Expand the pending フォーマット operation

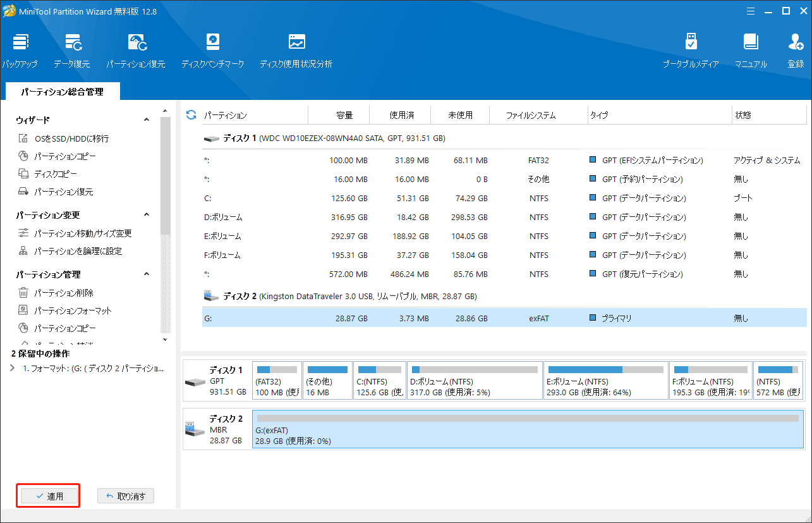pyautogui.click(x=13, y=368)
